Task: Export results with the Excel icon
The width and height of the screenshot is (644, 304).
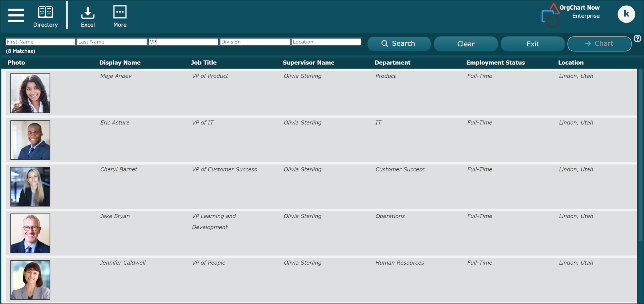Action: [88, 16]
